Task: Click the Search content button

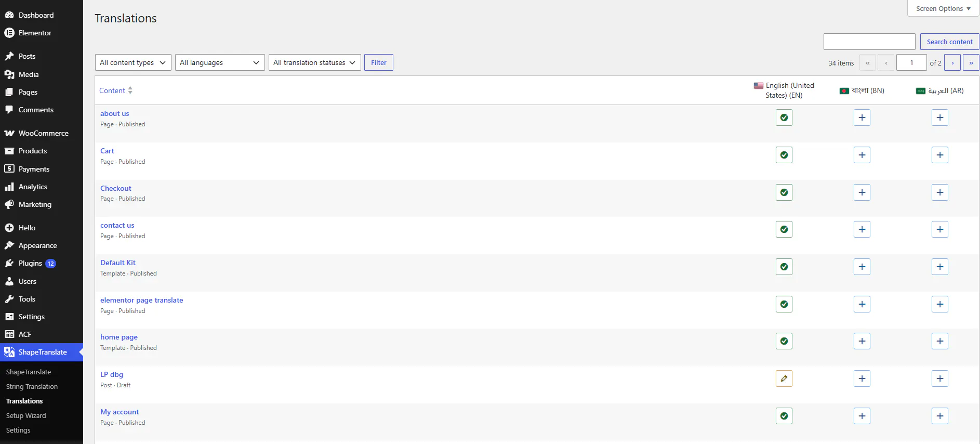Action: [x=949, y=42]
